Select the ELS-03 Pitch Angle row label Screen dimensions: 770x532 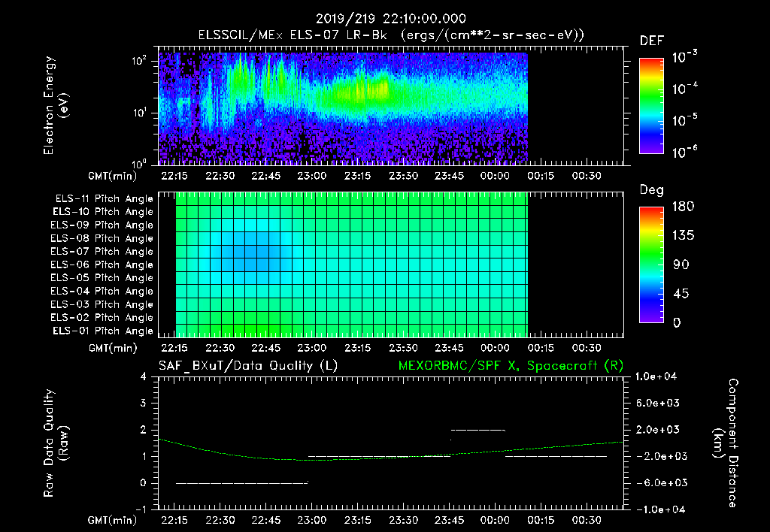pos(102,304)
